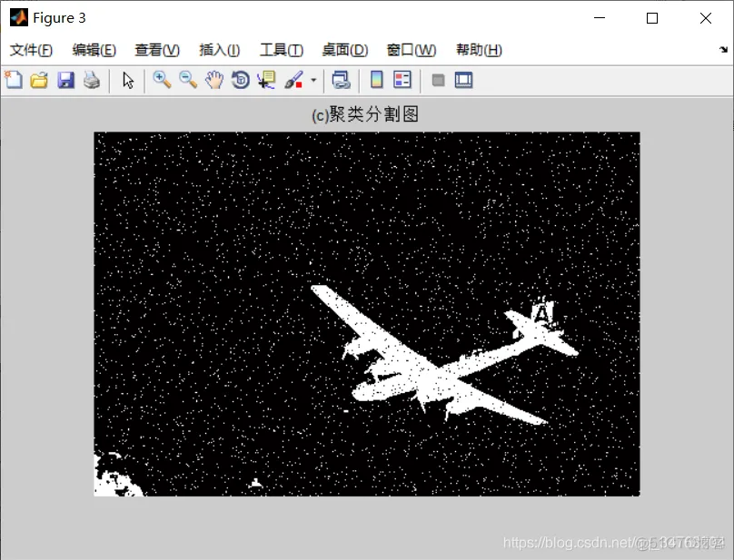734x560 pixels.
Task: Activate the Rotate 3D tool
Action: pos(239,80)
